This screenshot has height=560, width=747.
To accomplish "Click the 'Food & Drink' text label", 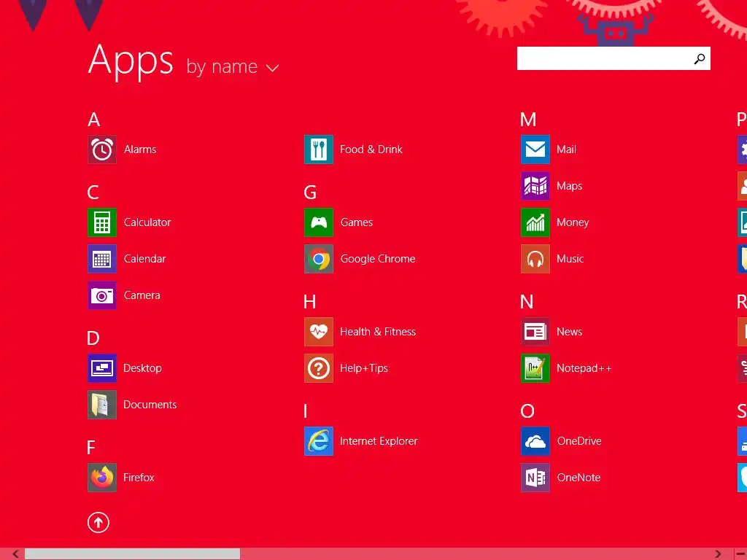I will tap(371, 149).
